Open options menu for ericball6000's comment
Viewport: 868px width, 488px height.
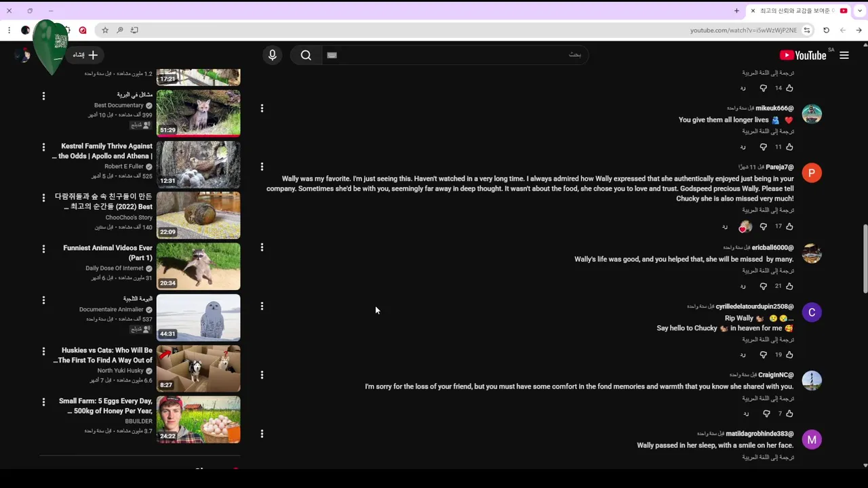(x=262, y=247)
